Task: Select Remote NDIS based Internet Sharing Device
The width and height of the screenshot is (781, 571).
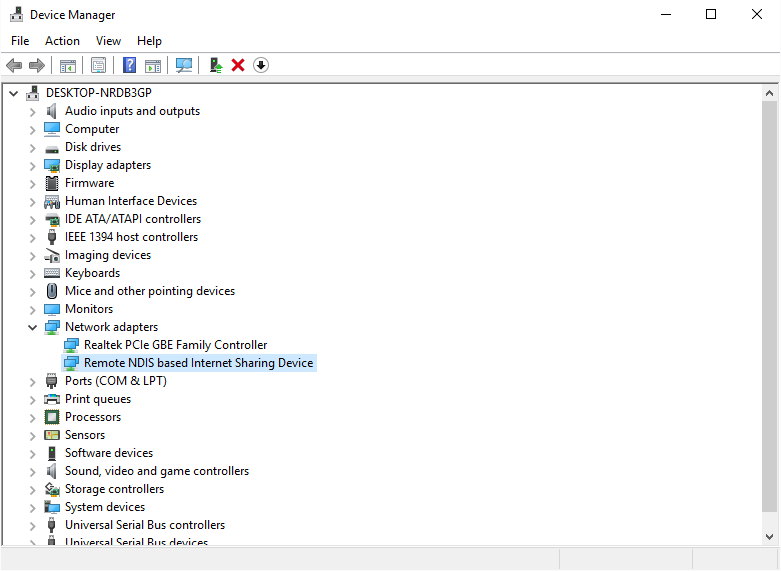Action: click(198, 363)
